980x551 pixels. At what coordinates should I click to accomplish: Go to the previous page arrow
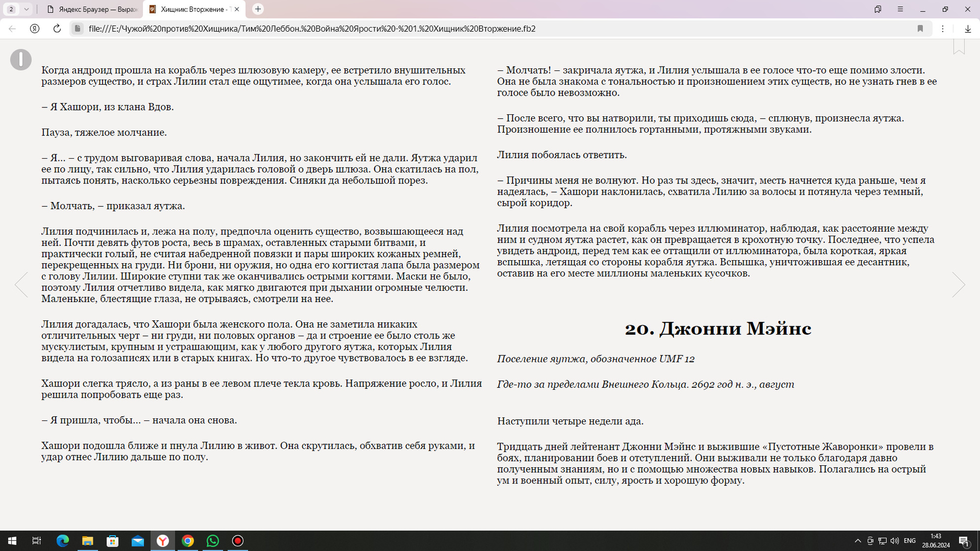pos(21,284)
